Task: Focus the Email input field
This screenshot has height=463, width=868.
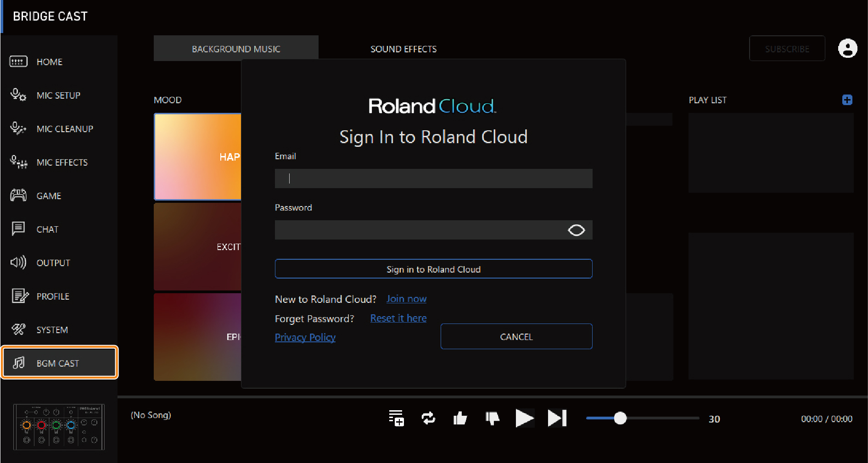Action: coord(433,179)
